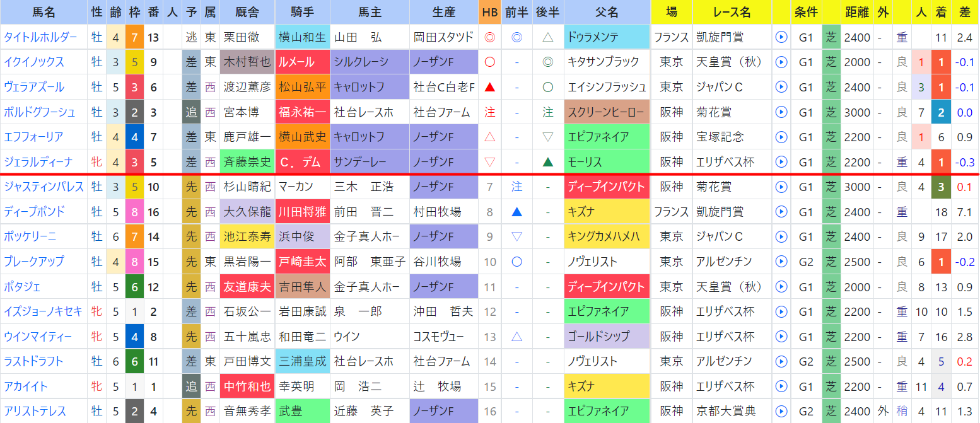Viewport: 980px width, 423px height.
Task: Play race video in ジェラルディーナ row
Action: (781, 162)
